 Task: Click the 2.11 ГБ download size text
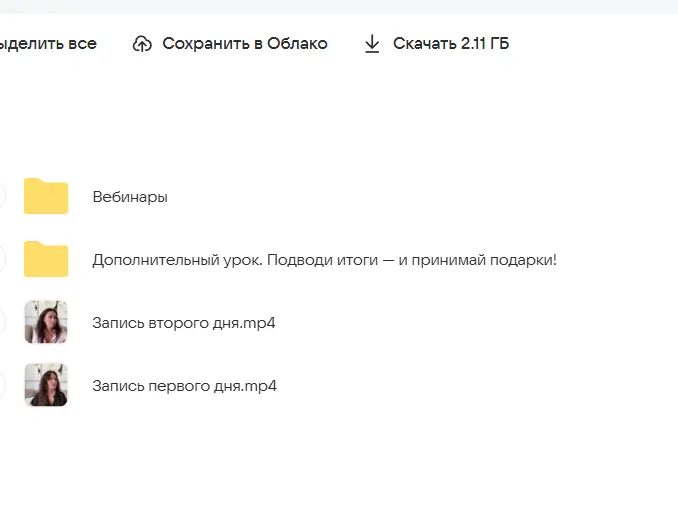[x=484, y=44]
